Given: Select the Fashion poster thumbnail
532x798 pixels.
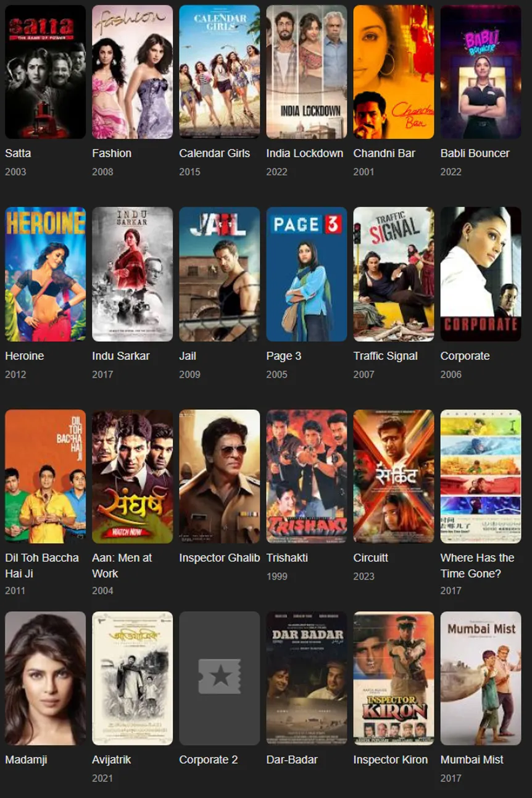Looking at the screenshot, I should click(133, 72).
